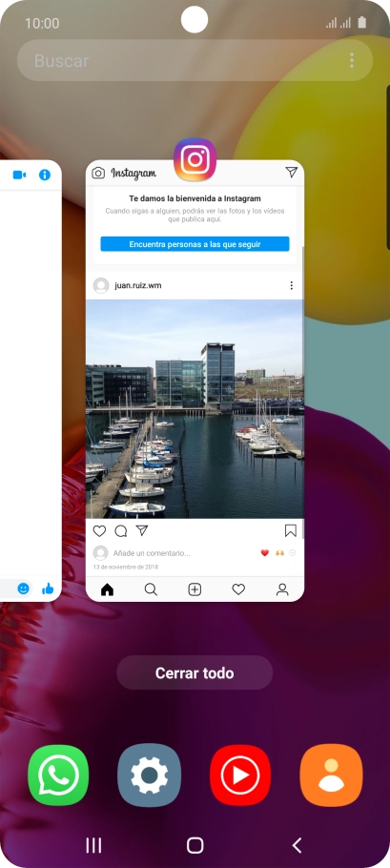
Task: Tap the comment bubble icon under photo
Action: [120, 531]
